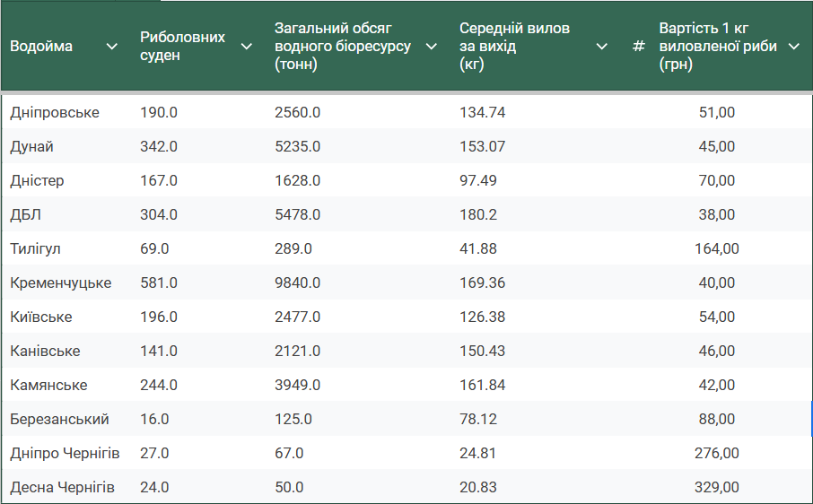Click the ДБЛ bioresource value 5478.0
813x504 pixels.
pos(297,214)
